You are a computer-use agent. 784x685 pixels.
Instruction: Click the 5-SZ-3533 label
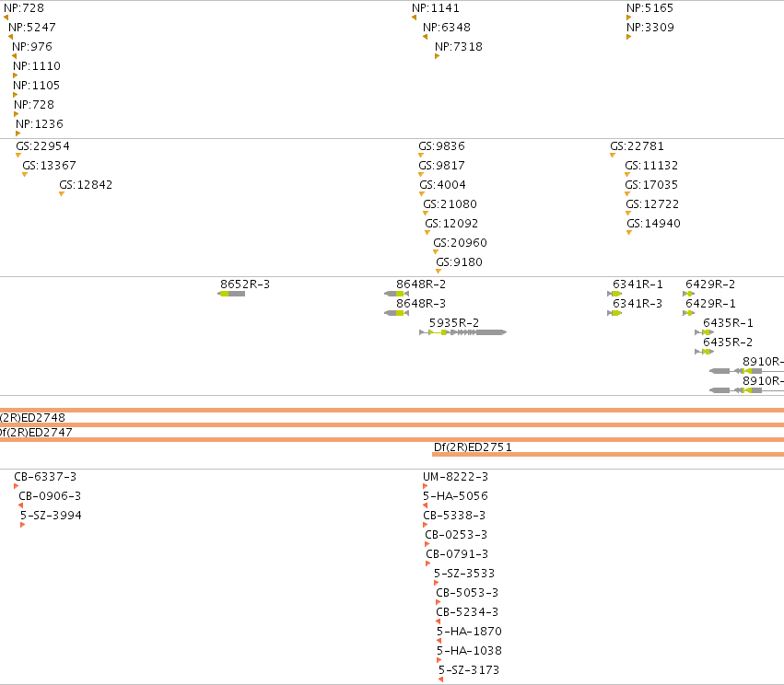(464, 574)
